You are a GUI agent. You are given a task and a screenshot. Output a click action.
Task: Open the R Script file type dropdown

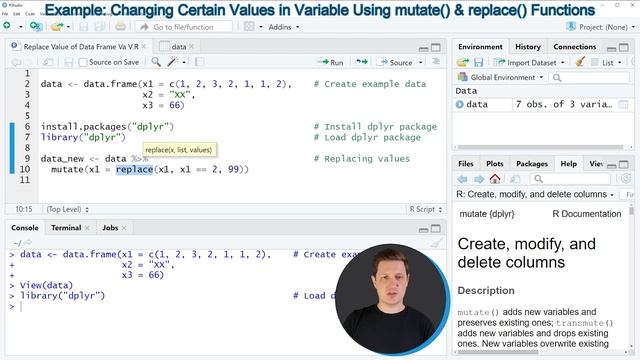pyautogui.click(x=426, y=209)
